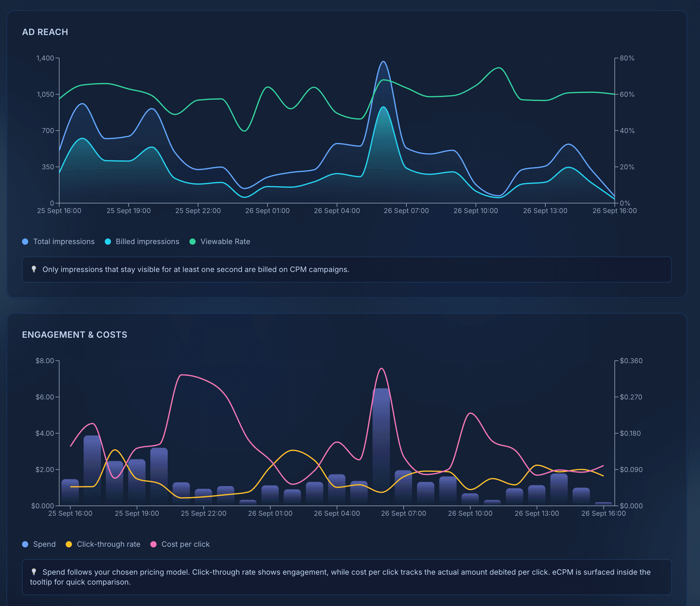Toggle the Total impressions legend item
The width and height of the screenshot is (700, 606).
[58, 242]
